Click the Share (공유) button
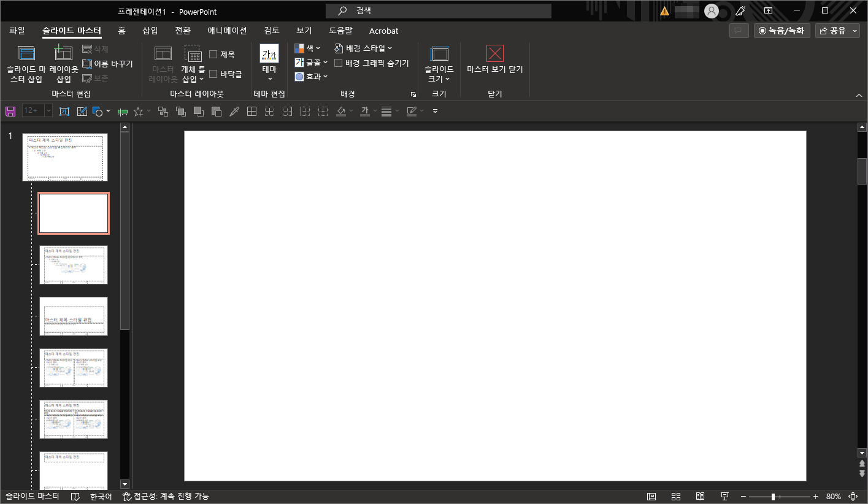The height and width of the screenshot is (504, 868). click(832, 31)
